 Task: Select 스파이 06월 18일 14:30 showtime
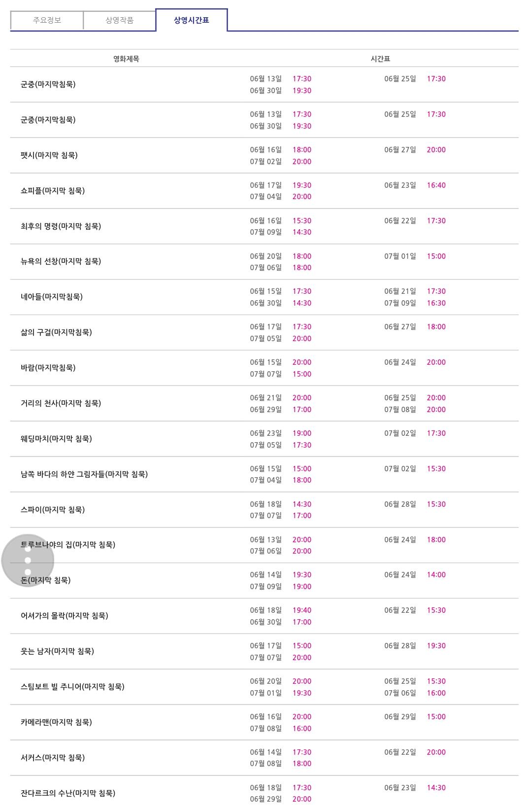click(301, 504)
